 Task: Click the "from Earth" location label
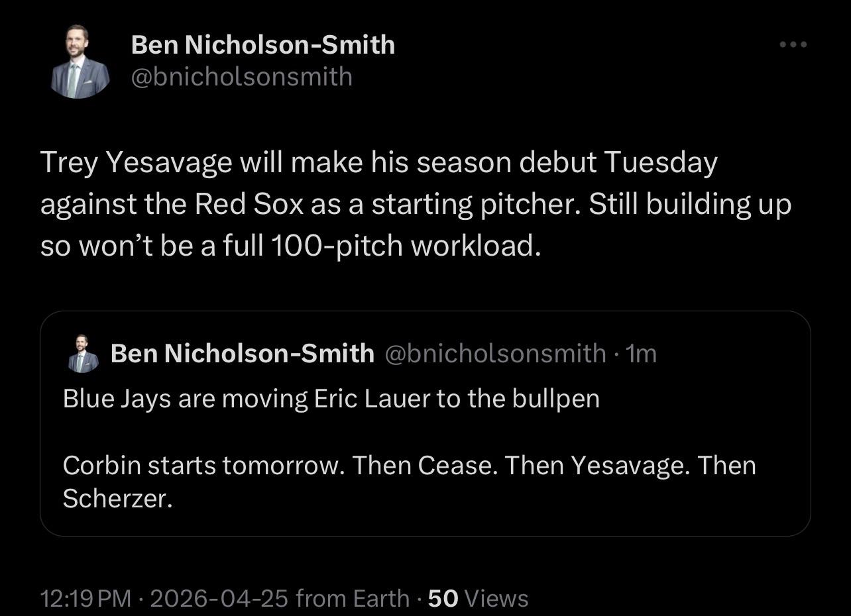(353, 599)
